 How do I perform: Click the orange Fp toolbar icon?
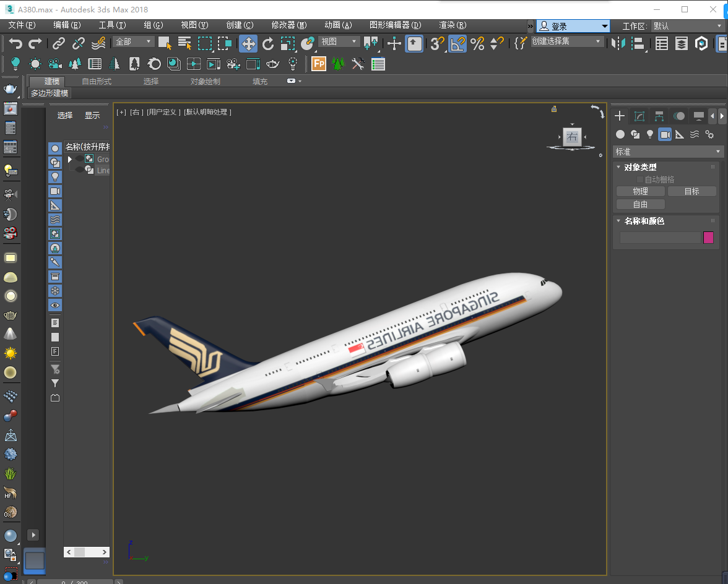click(318, 64)
